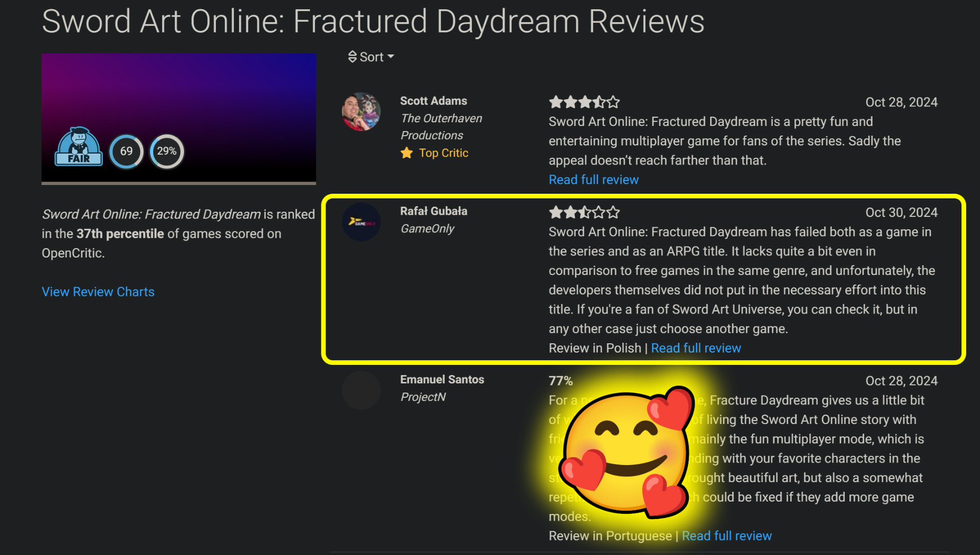Click the 69 score circle

(x=126, y=151)
